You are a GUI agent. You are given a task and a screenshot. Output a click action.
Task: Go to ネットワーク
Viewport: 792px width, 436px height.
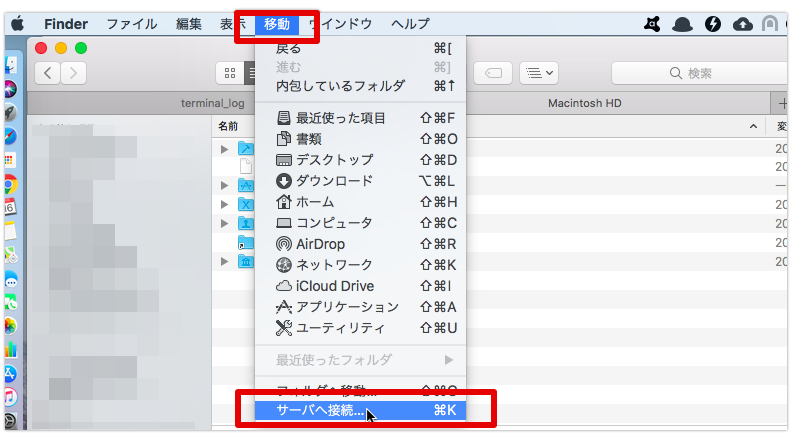point(361,265)
